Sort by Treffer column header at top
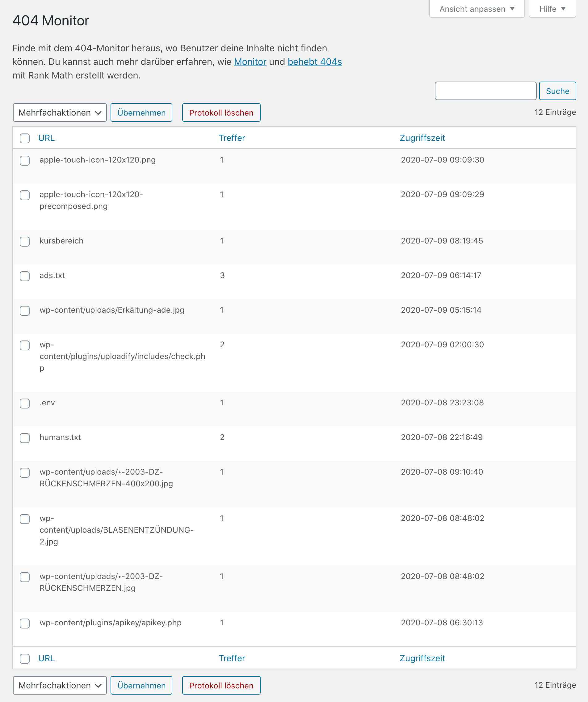This screenshot has width=588, height=702. pos(232,138)
